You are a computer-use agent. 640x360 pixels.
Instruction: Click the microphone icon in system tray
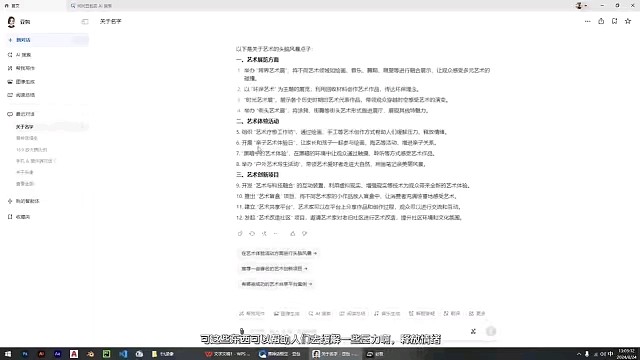(587, 354)
